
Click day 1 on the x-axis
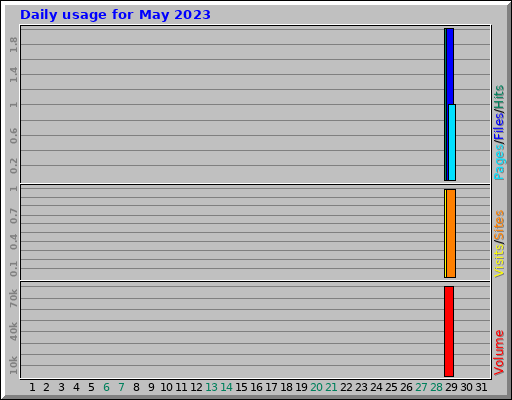pyautogui.click(x=32, y=387)
